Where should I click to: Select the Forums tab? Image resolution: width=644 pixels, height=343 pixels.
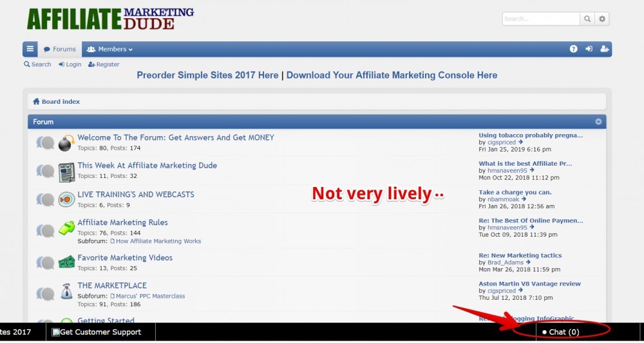click(x=60, y=49)
